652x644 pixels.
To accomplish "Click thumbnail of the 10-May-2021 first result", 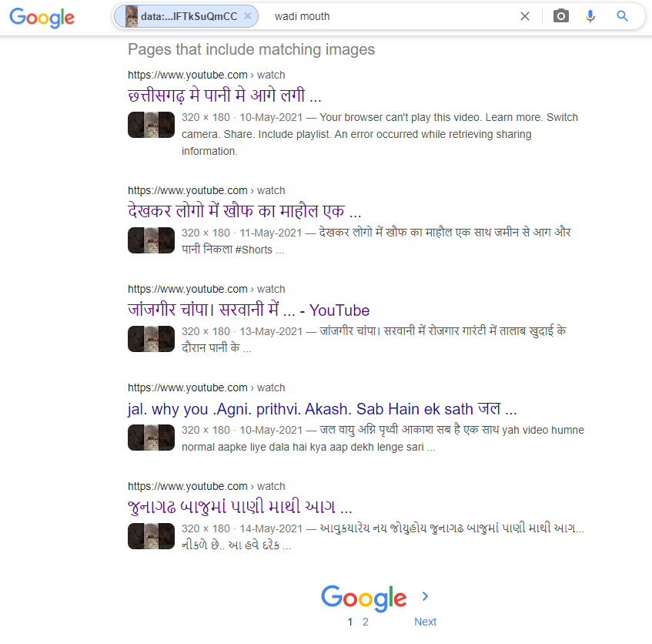I will 151,124.
